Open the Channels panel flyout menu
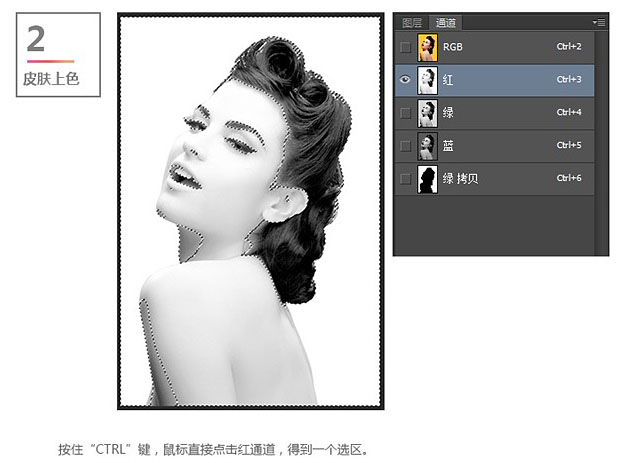The height and width of the screenshot is (463, 620). (599, 23)
